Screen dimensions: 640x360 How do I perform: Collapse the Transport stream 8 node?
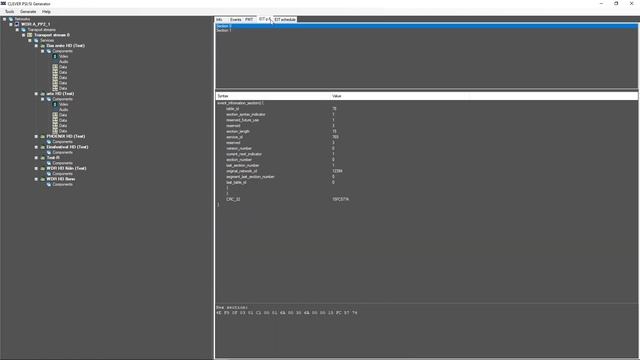click(x=24, y=35)
